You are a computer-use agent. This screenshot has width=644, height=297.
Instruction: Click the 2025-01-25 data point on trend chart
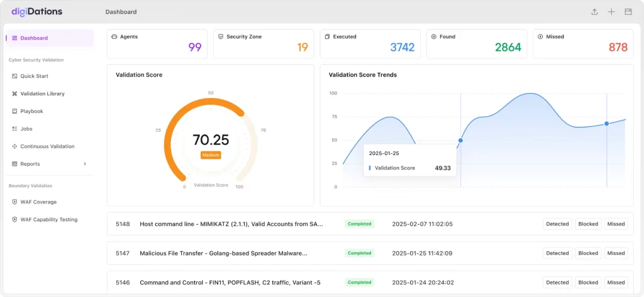(460, 140)
